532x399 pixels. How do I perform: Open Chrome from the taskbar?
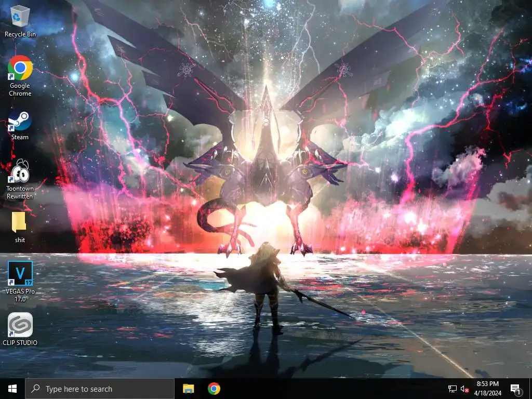click(214, 389)
